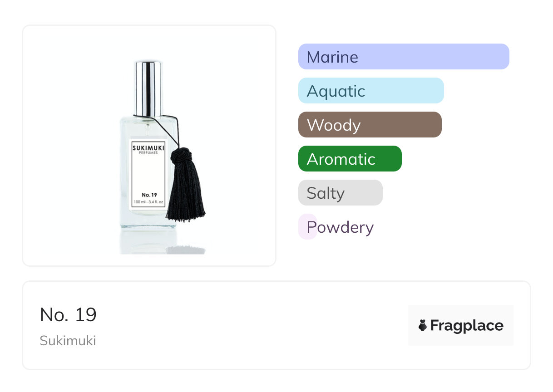Click the gray Salty accord bar
The image size is (553, 392).
(340, 193)
